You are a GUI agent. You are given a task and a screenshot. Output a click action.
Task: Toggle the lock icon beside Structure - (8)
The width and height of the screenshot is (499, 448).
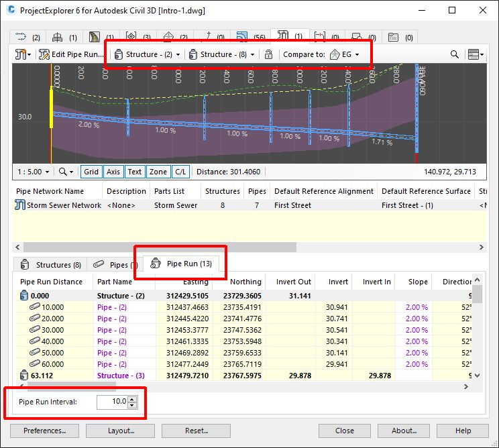click(x=268, y=54)
